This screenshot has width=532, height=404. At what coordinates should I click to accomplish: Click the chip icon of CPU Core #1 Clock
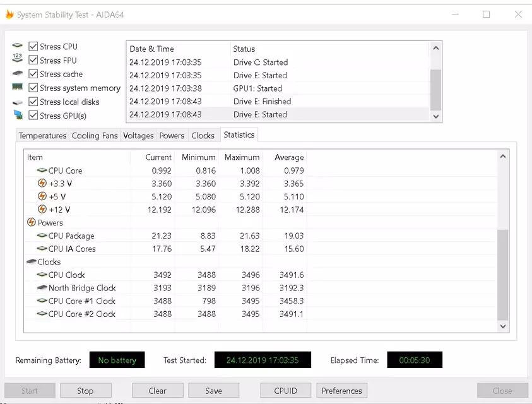tap(42, 300)
